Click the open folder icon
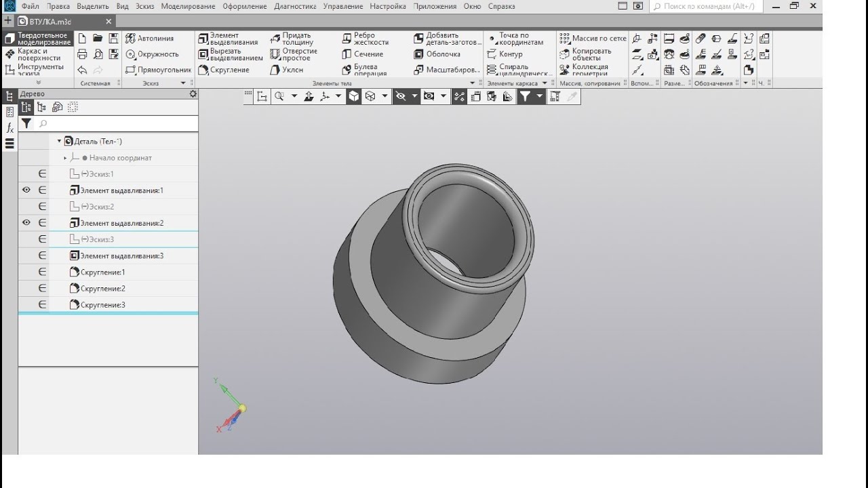868x488 pixels. tap(98, 39)
